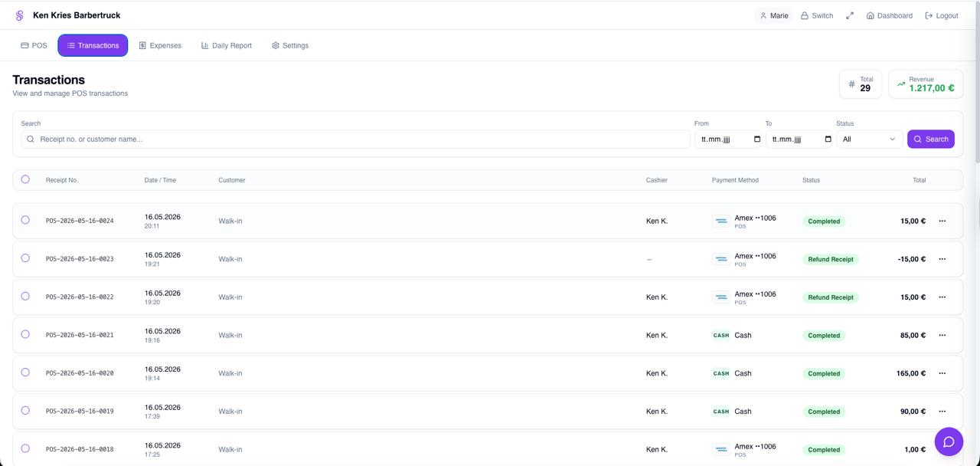Viewport: 980px width, 466px height.
Task: Click the 1,00 € total amount
Action: point(915,449)
